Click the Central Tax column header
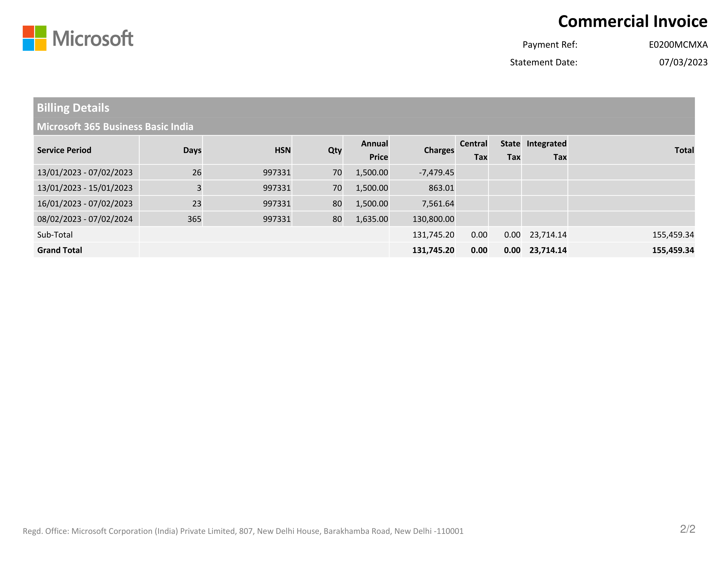The height and width of the screenshot is (563, 728). point(473,150)
